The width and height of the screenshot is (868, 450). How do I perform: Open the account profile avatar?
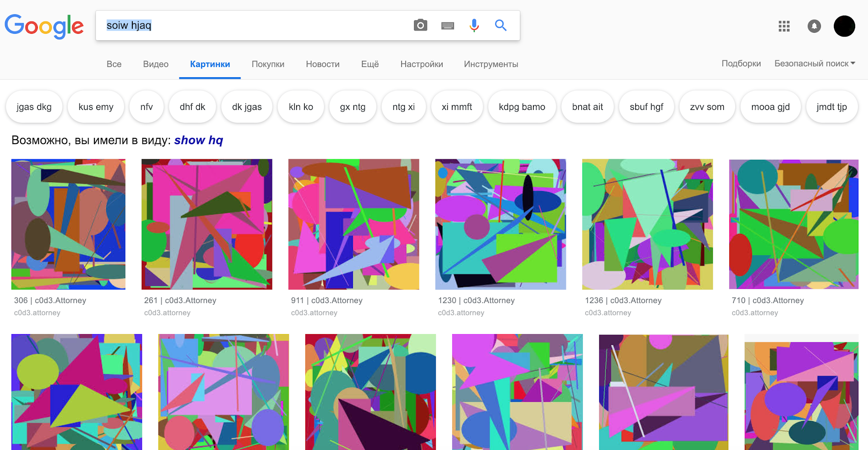coord(844,26)
